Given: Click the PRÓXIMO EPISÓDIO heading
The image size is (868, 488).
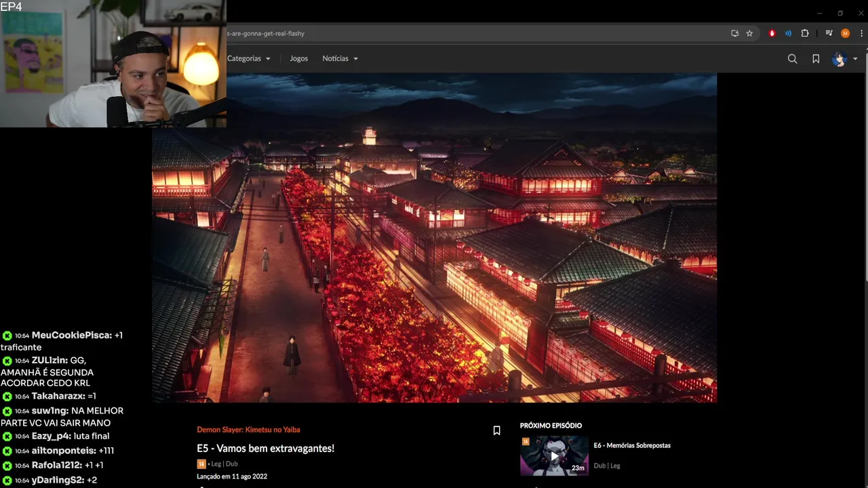Looking at the screenshot, I should tap(551, 426).
